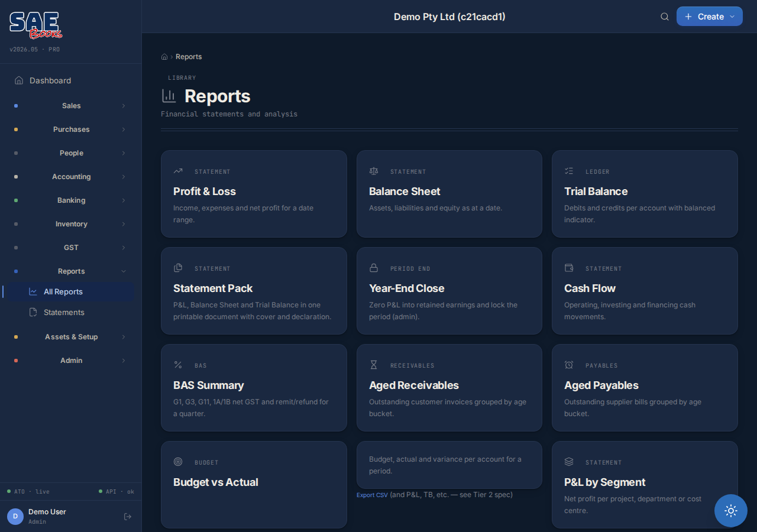The height and width of the screenshot is (532, 757).
Task: Click the API ok status indicator
Action: pos(117,491)
